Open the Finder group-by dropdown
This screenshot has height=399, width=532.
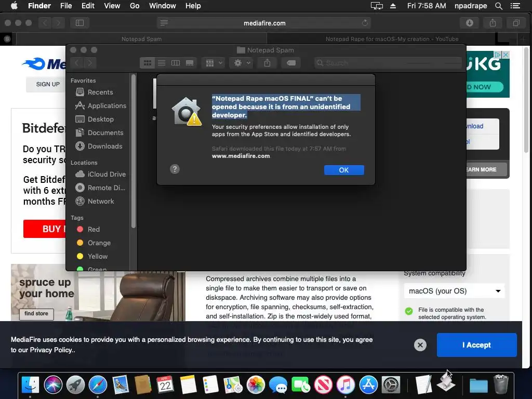[214, 63]
